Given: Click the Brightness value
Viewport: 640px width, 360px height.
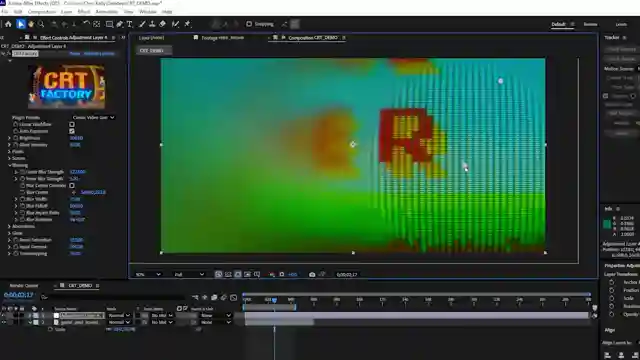Looking at the screenshot, I should click(x=76, y=138).
